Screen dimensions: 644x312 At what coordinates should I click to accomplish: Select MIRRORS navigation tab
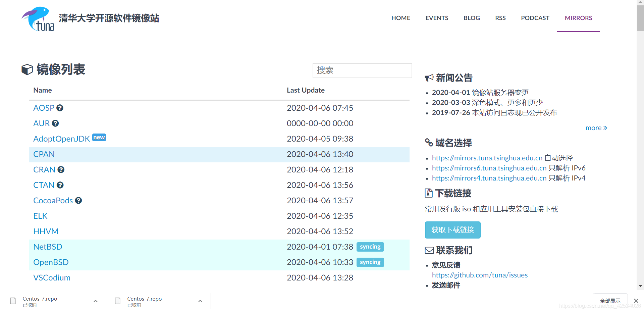click(578, 18)
